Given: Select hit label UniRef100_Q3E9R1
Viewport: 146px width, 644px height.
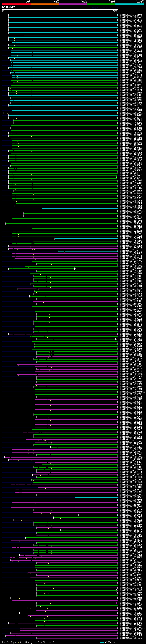Looking at the screenshot, I should (131, 608).
